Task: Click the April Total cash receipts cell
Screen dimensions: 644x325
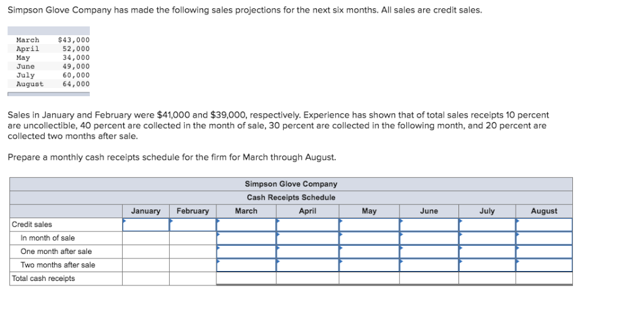Action: pos(307,278)
